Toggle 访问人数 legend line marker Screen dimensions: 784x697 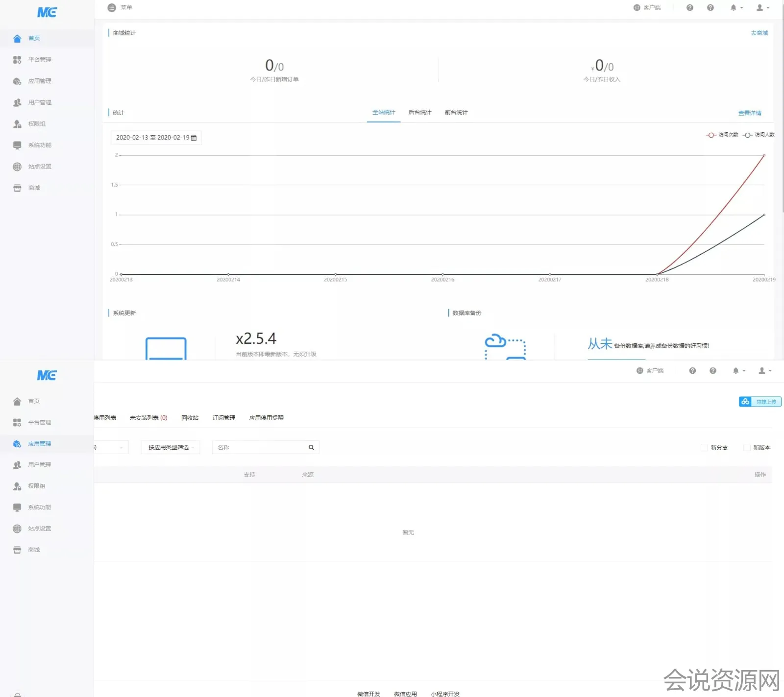coord(747,135)
